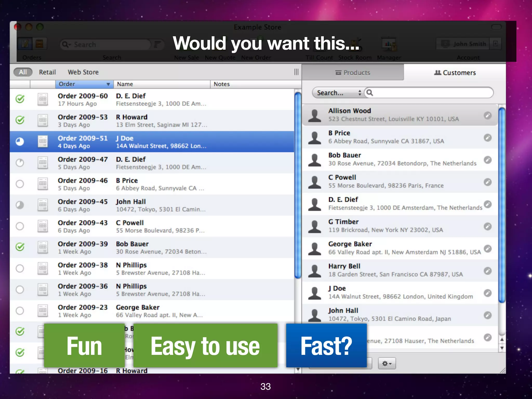Click the column chooser bars icon
Screen dimensions: 532x399
coord(296,72)
